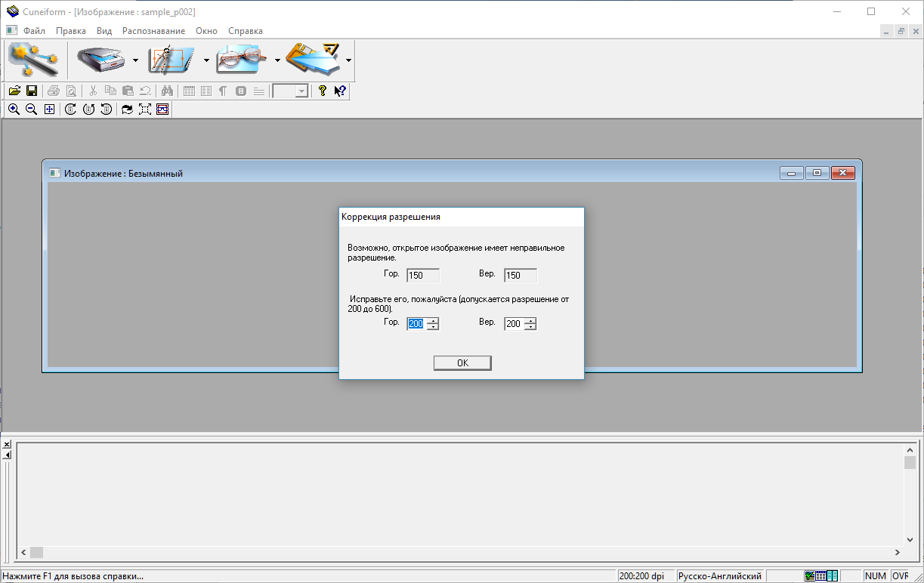Click the invert image icon
This screenshot has height=583, width=924.
coord(128,110)
